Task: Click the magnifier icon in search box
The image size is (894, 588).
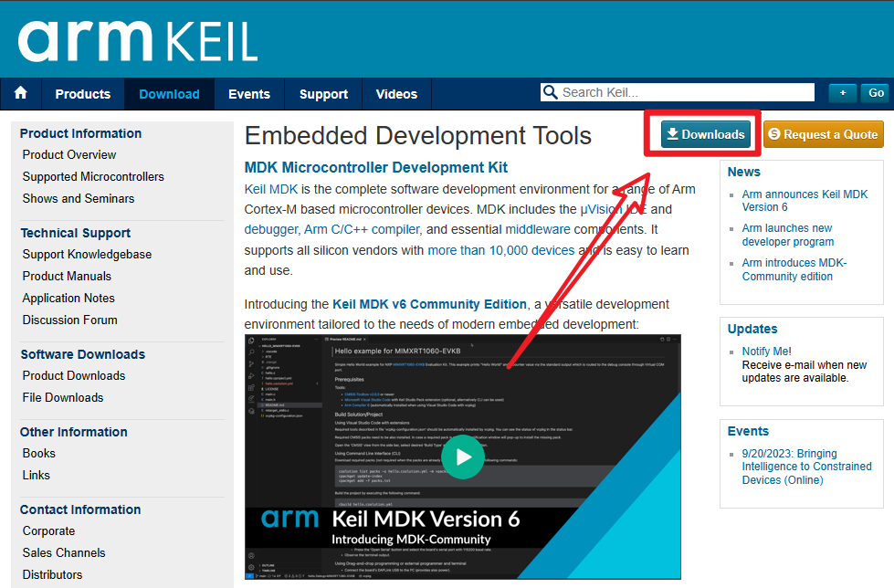Action: pos(550,92)
